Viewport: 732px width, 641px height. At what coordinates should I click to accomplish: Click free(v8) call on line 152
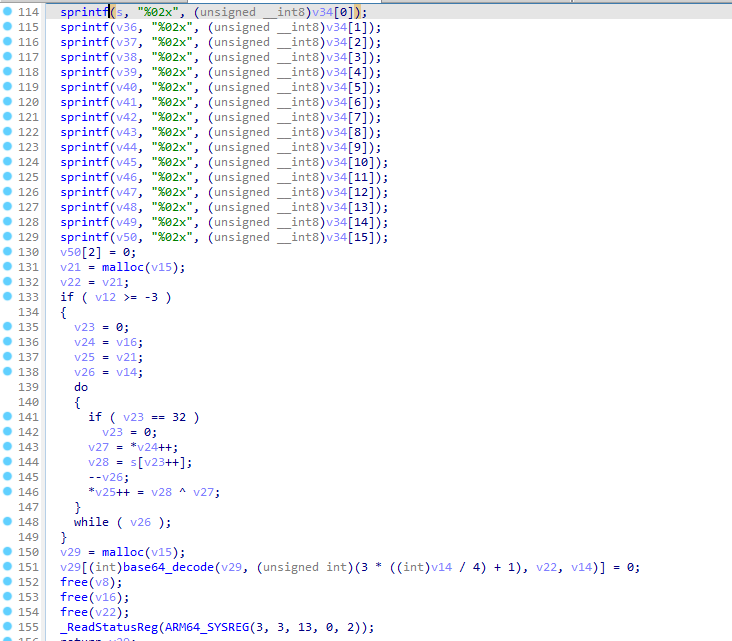[92, 582]
